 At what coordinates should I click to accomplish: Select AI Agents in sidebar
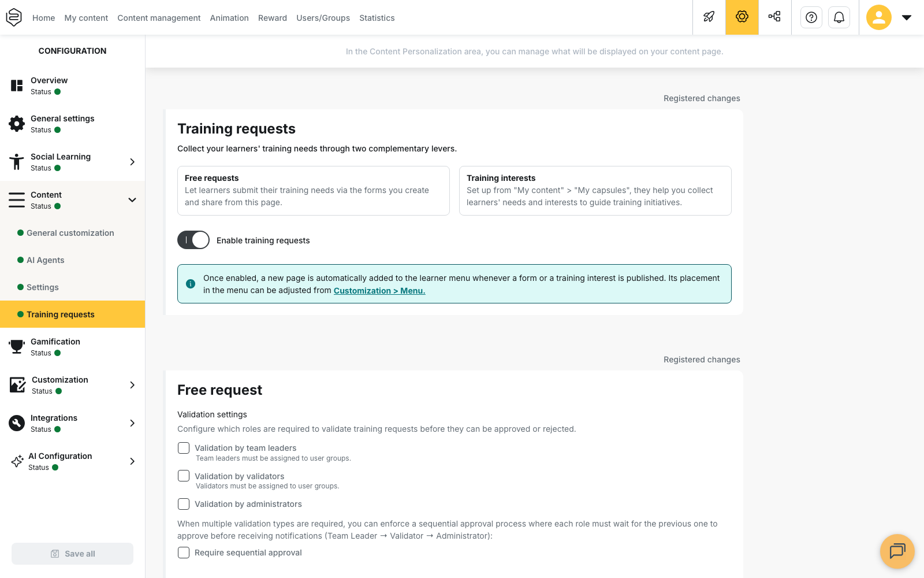click(x=73, y=260)
